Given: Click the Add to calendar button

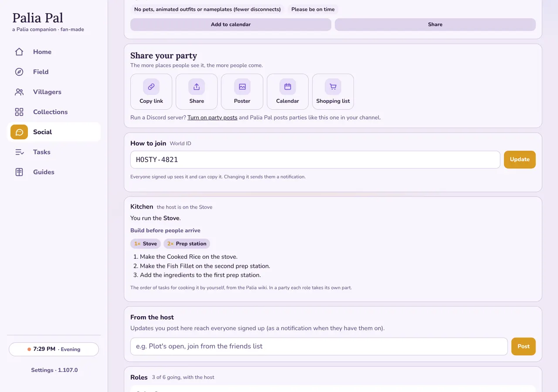Looking at the screenshot, I should [x=231, y=24].
